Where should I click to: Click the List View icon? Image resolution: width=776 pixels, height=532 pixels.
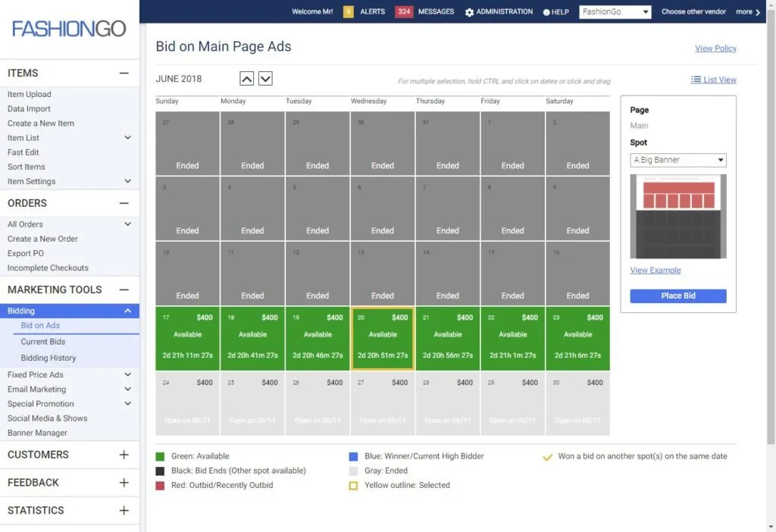[x=696, y=80]
